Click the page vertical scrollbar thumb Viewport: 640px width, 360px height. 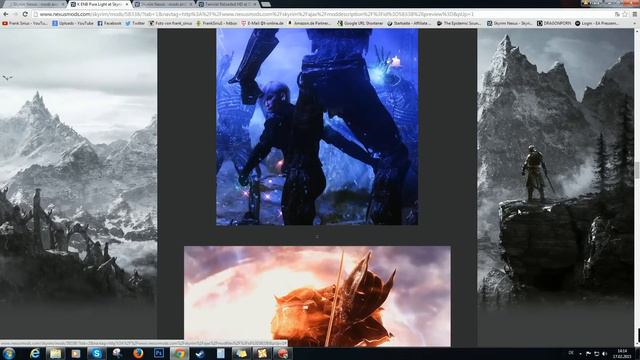[x=637, y=169]
